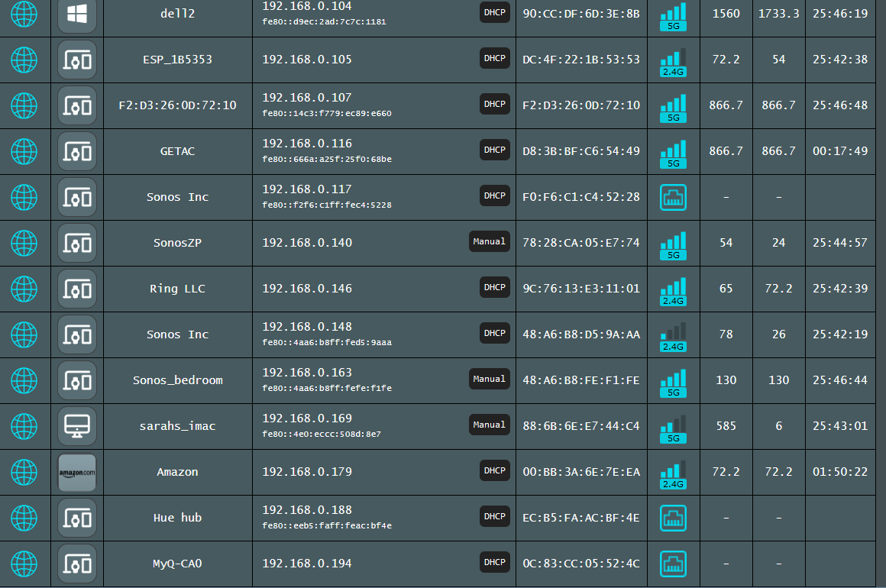Click the amazon.com logo icon
This screenshot has width=886, height=588.
77,472
